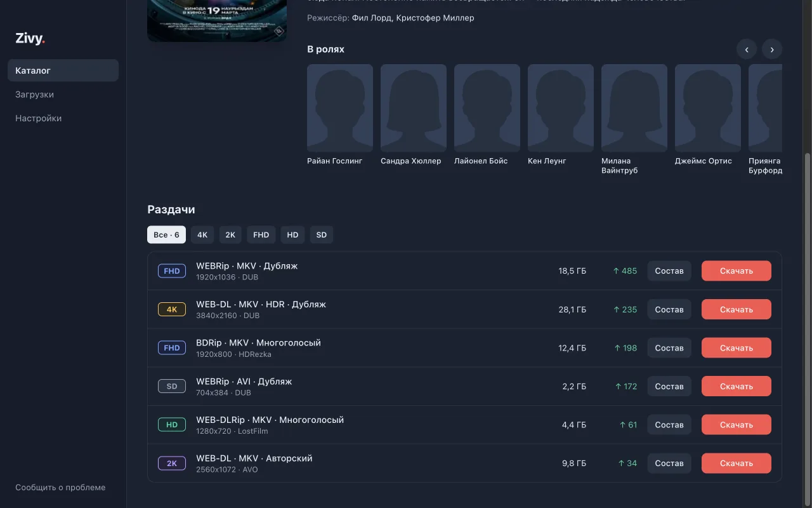Download the 28,1 ГБ 4K HDR release
812x508 pixels.
point(737,309)
